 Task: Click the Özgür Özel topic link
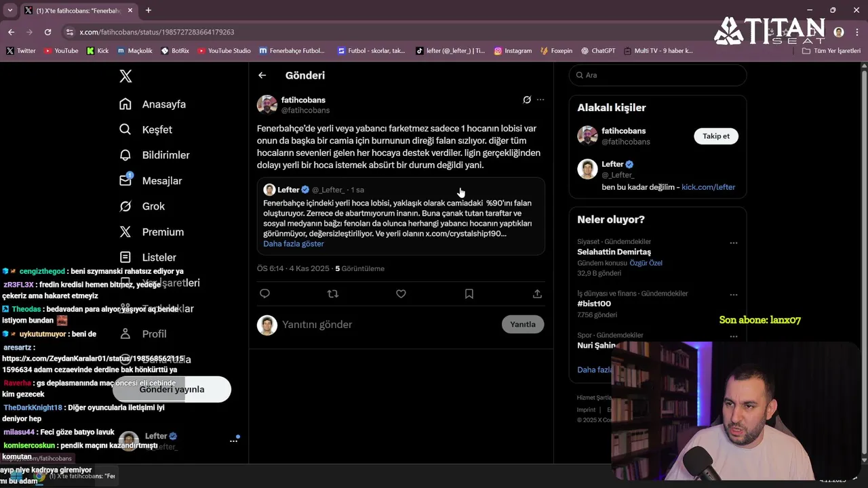click(x=646, y=263)
